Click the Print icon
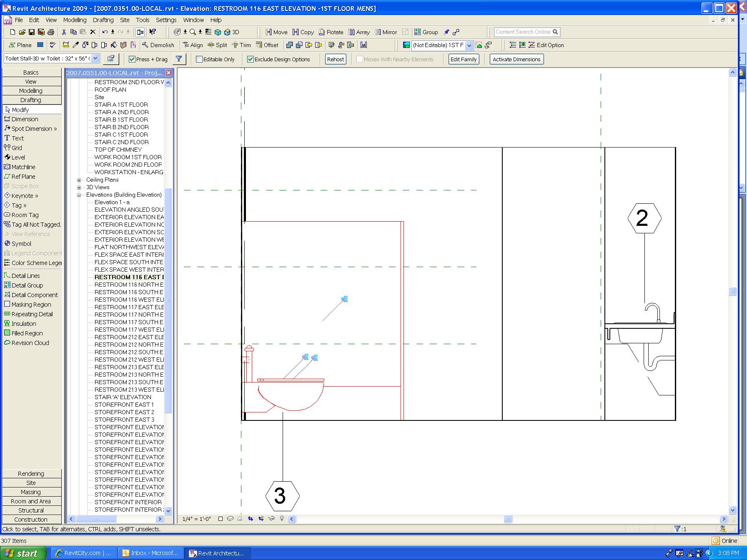 [x=51, y=32]
